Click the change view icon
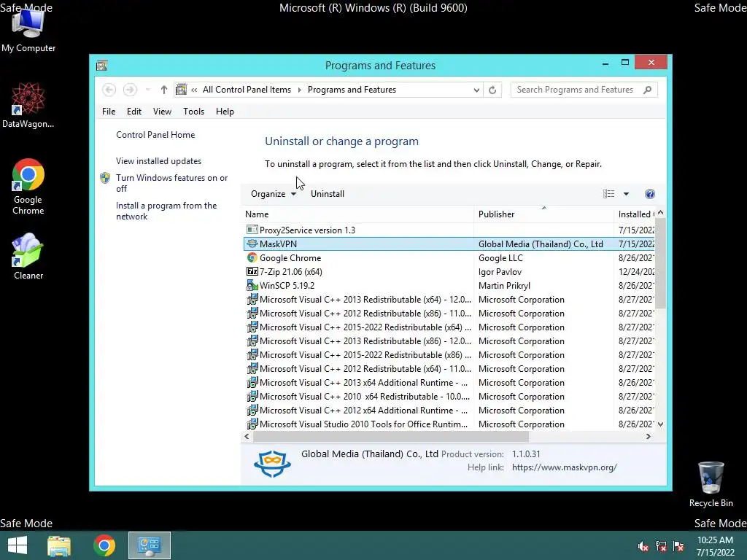The image size is (747, 560). [x=609, y=194]
